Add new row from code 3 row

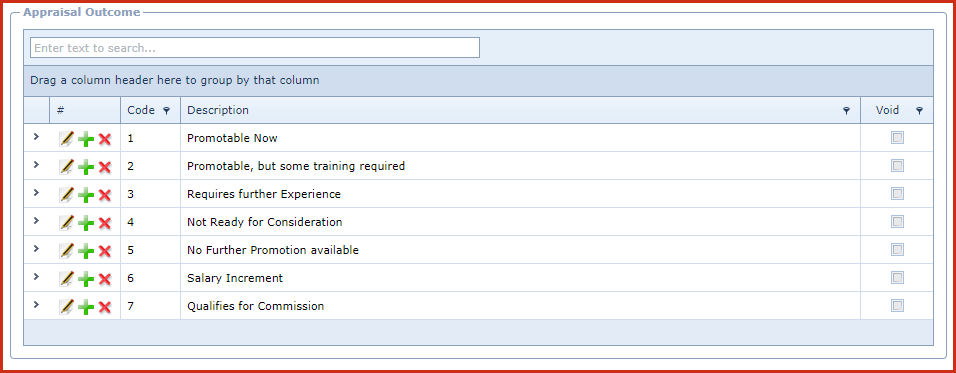click(x=87, y=195)
